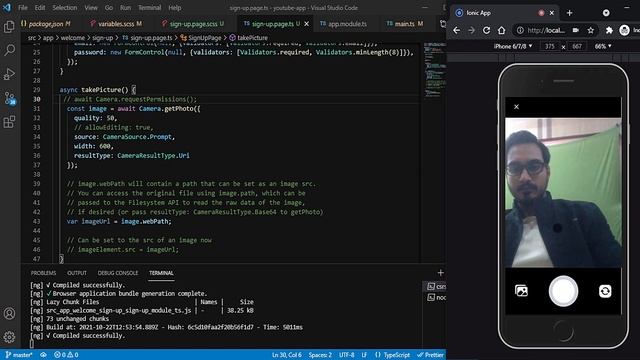Click Ln 30, Col 6 status item
Viewport: 640px width, 360px height.
[287, 355]
